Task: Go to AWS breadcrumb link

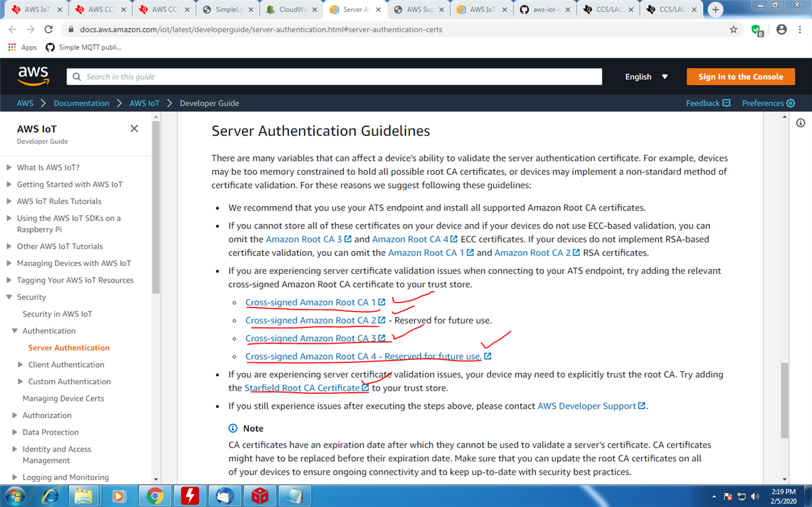Action: pyautogui.click(x=25, y=103)
